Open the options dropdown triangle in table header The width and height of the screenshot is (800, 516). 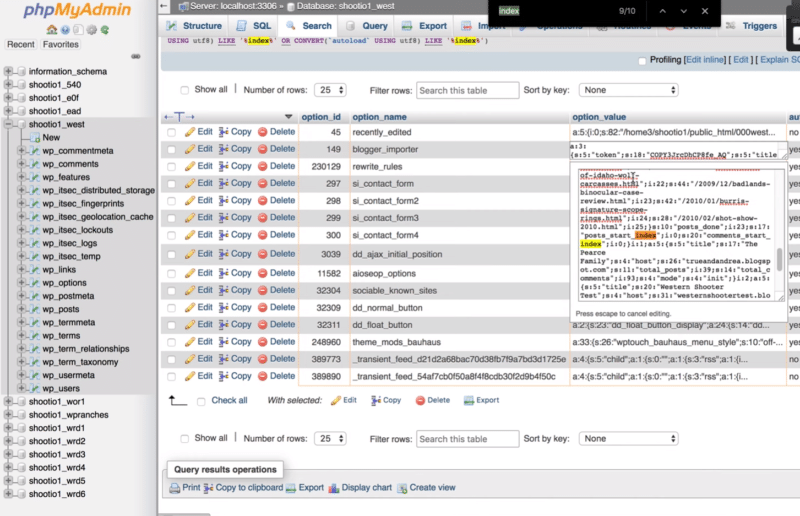288,117
